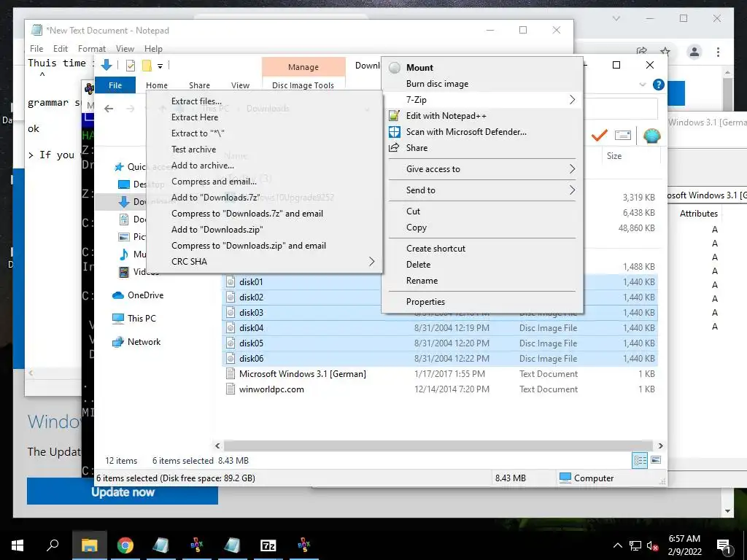Image resolution: width=747 pixels, height=560 pixels.
Task: Switch to Details view layout icon
Action: pyautogui.click(x=640, y=461)
